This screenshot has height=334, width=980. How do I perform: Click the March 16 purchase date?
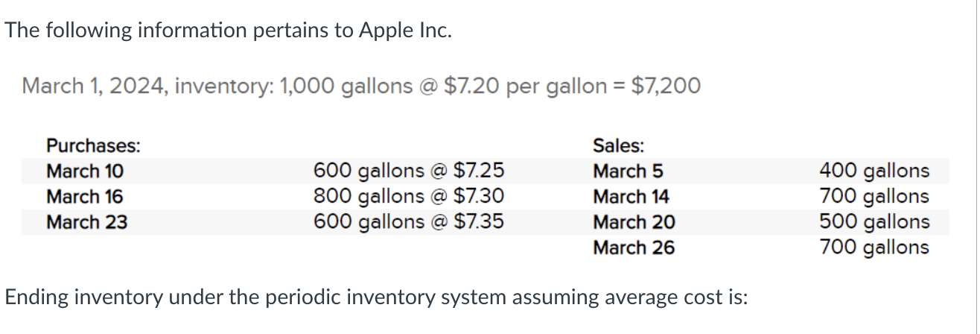click(x=85, y=197)
